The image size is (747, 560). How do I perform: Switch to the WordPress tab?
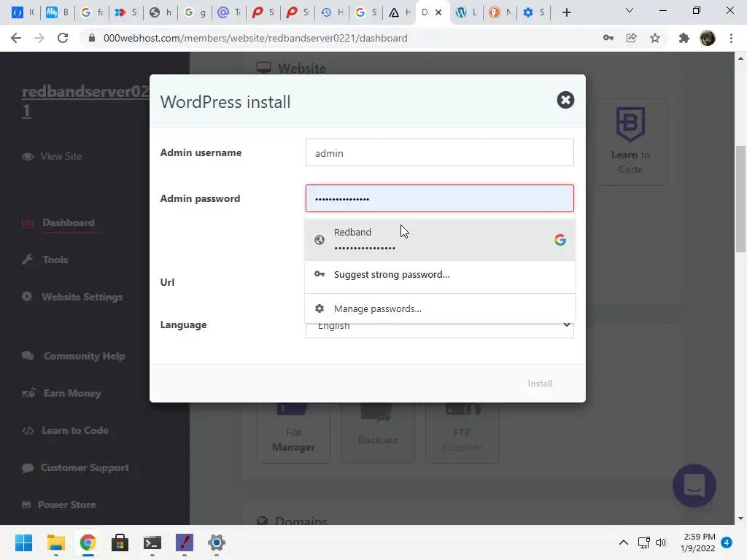(466, 12)
